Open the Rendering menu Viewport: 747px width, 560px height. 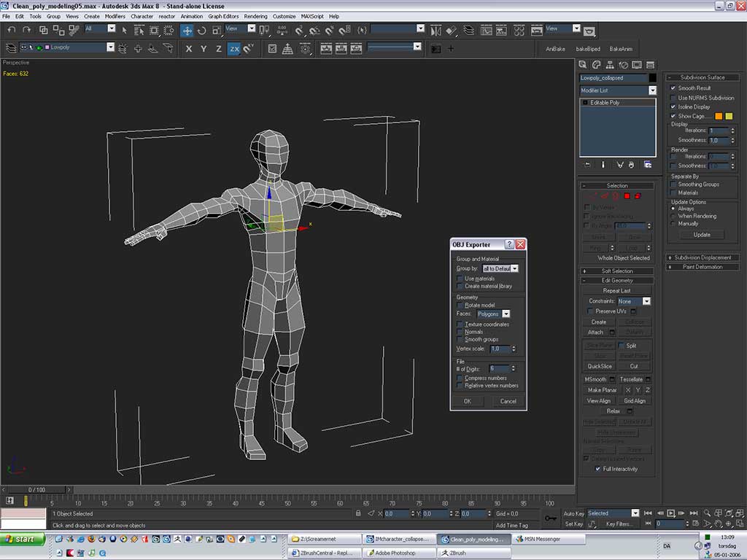(255, 16)
